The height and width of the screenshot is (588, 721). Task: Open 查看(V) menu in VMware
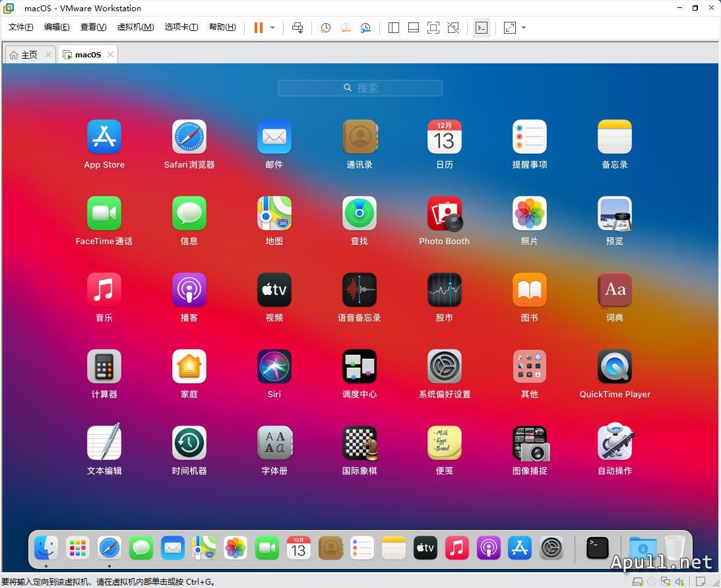point(93,27)
